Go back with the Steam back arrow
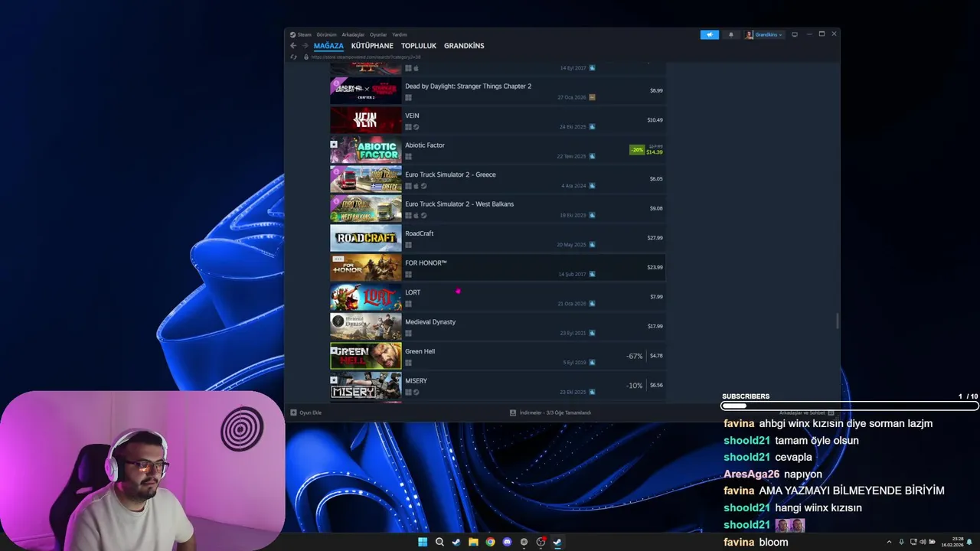This screenshot has height=551, width=980. (x=293, y=46)
